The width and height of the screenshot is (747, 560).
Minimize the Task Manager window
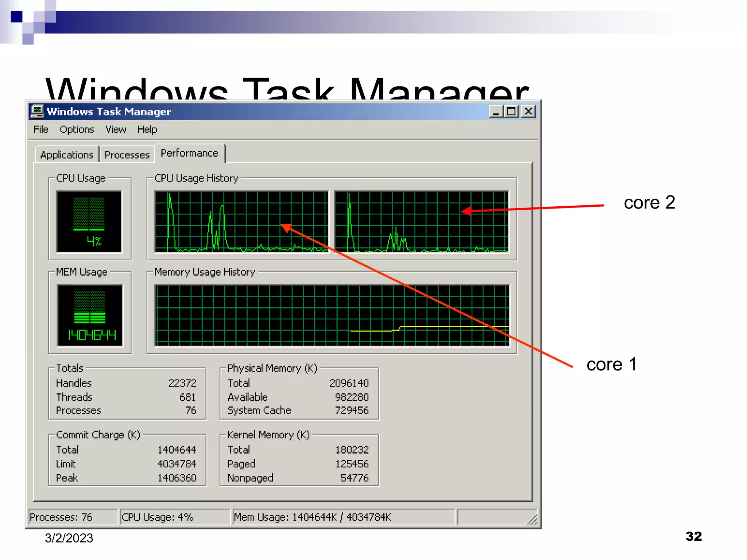(496, 111)
